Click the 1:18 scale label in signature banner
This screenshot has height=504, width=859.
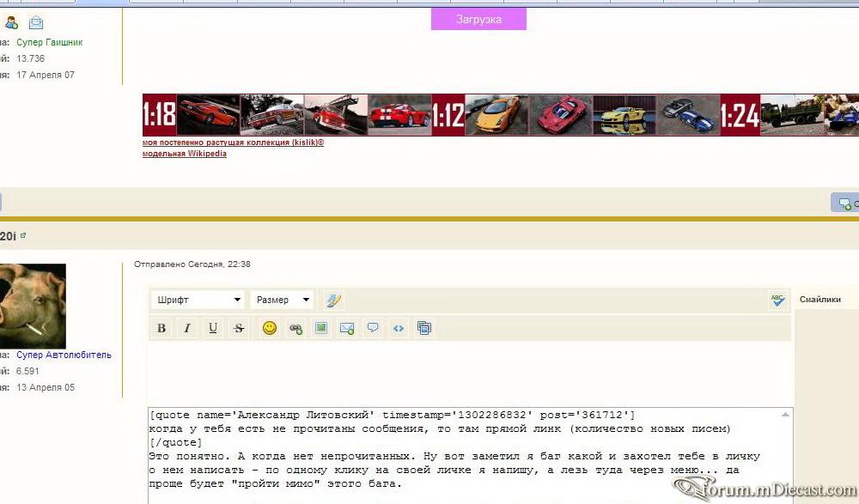160,115
